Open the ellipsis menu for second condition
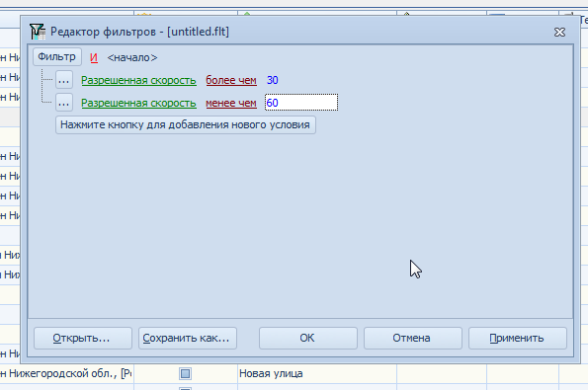The height and width of the screenshot is (390, 588). click(64, 103)
